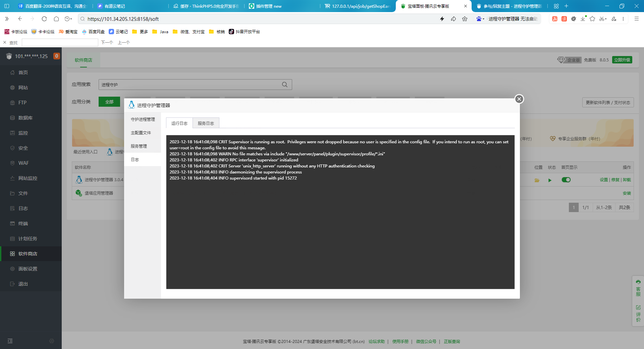Click the browser home button
The width and height of the screenshot is (644, 349).
[x=56, y=19]
